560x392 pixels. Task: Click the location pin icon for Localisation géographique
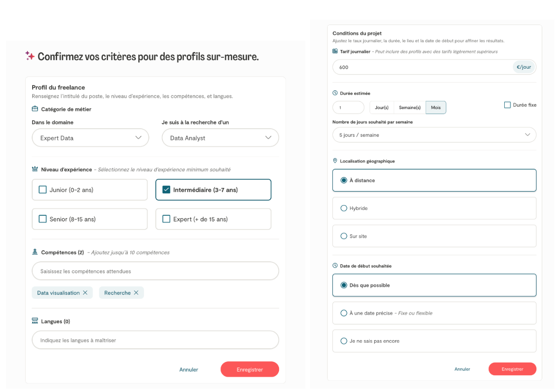point(335,161)
